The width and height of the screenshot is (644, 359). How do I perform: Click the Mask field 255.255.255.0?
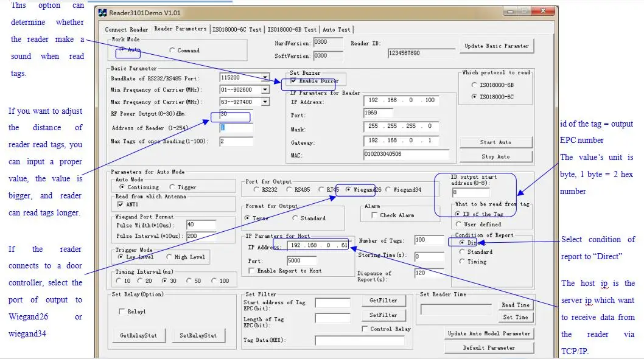(401, 127)
